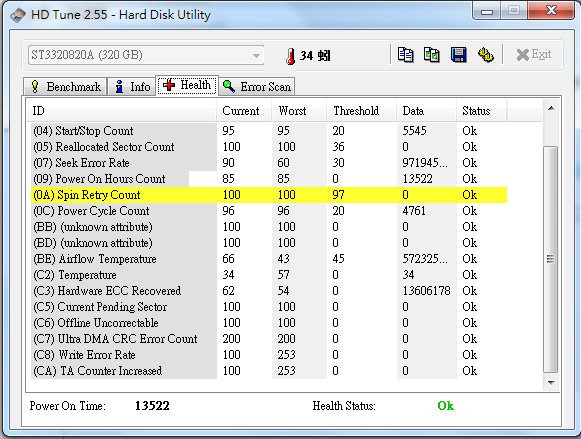Viewport: 581px width, 439px height.
Task: Select the (0A) Spin Retry Count row
Action: (x=269, y=195)
